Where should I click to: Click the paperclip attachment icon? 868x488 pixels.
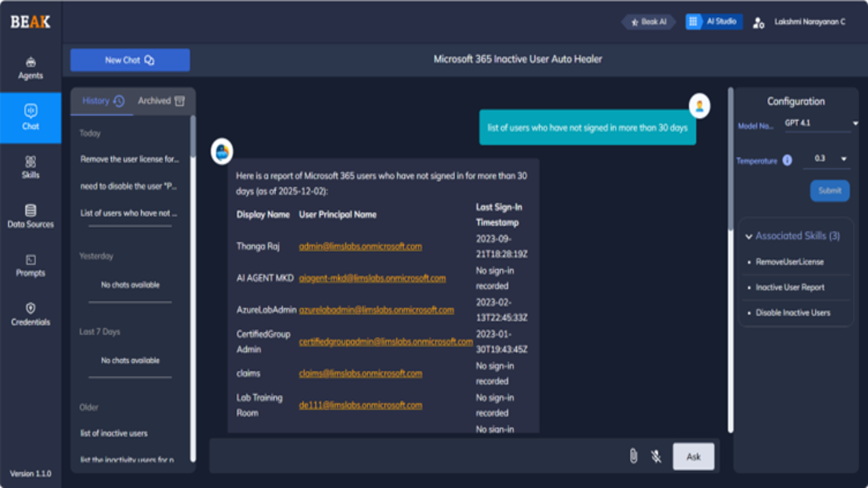coord(633,456)
